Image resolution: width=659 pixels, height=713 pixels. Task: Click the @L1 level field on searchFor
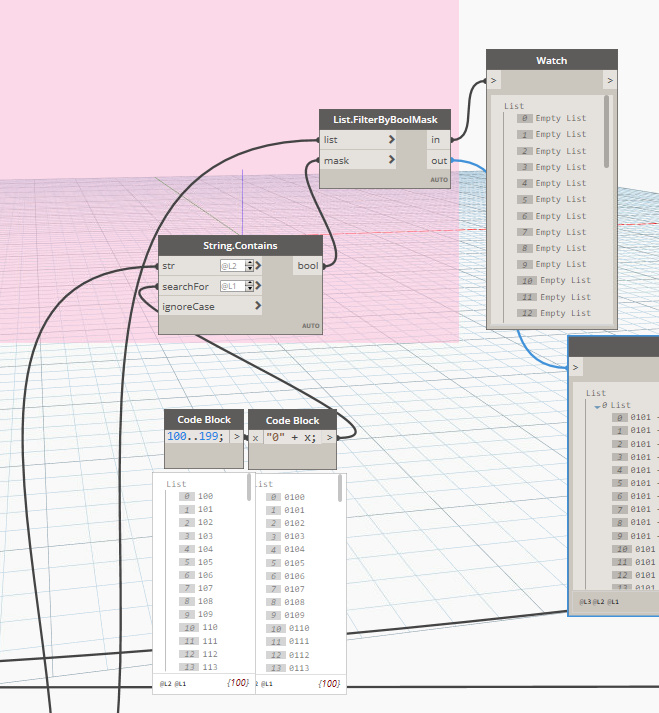point(232,286)
